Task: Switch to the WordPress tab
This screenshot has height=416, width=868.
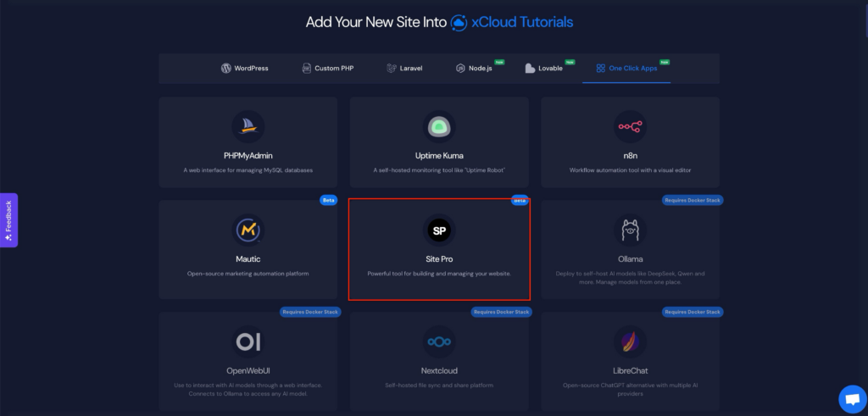Action: pos(245,68)
